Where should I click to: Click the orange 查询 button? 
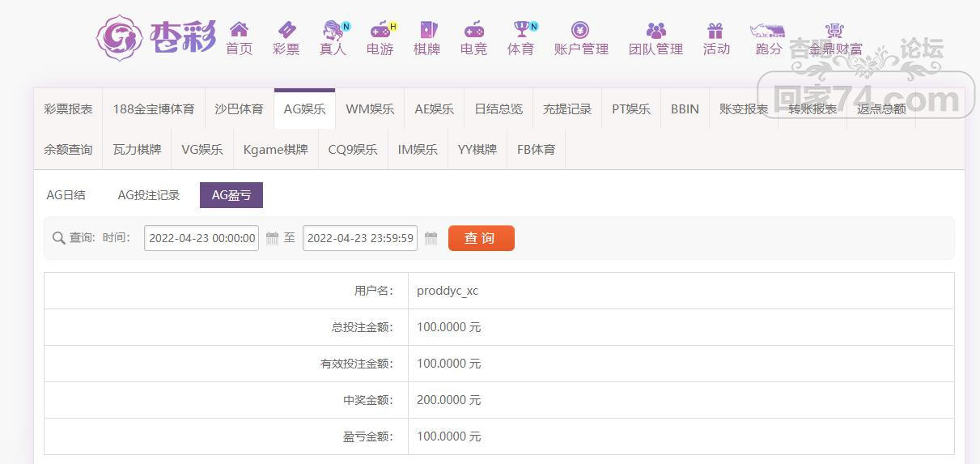tap(481, 238)
